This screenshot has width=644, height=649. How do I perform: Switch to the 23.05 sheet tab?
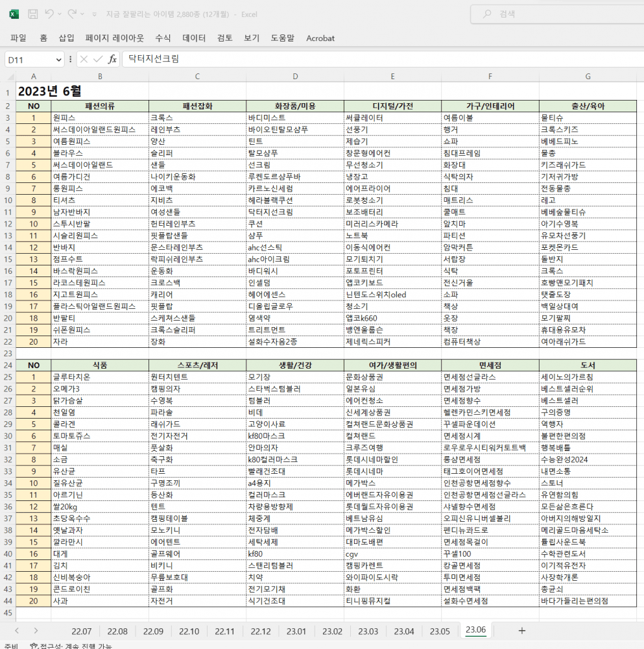tap(440, 631)
